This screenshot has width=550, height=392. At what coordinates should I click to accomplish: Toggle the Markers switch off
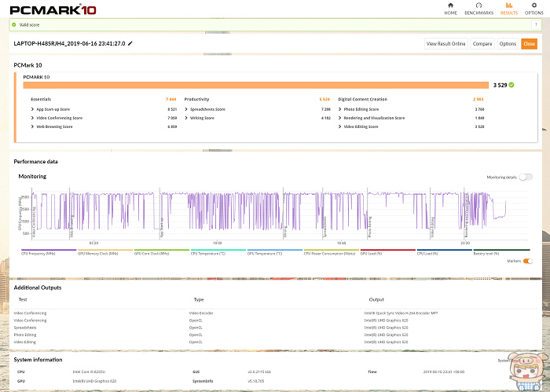527,261
